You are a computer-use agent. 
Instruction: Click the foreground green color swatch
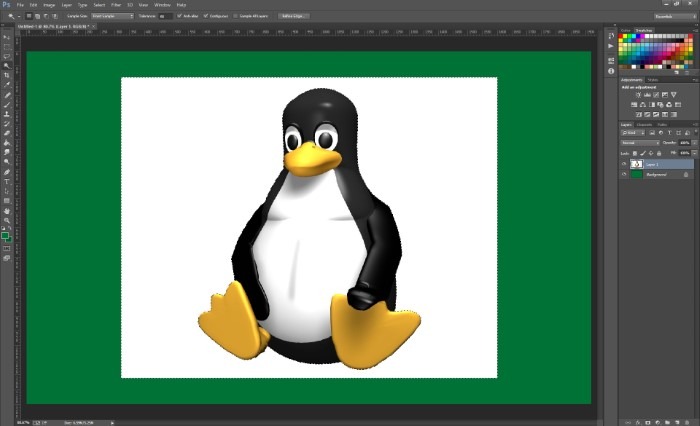[5, 236]
